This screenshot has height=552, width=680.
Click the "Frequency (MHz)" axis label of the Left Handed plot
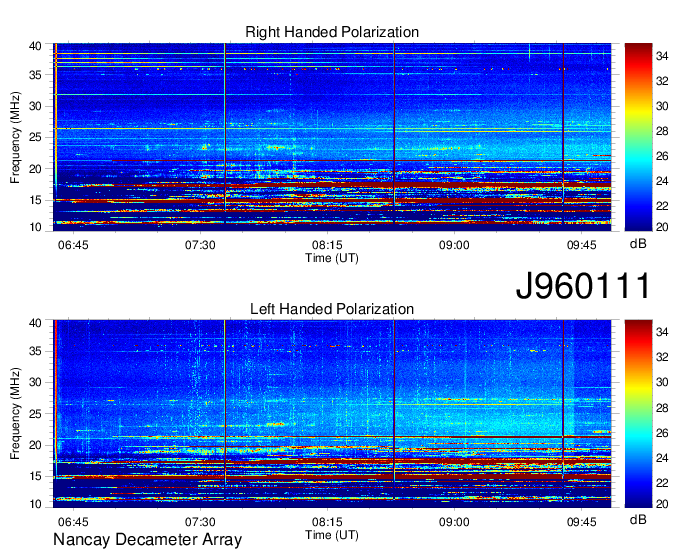pos(15,414)
